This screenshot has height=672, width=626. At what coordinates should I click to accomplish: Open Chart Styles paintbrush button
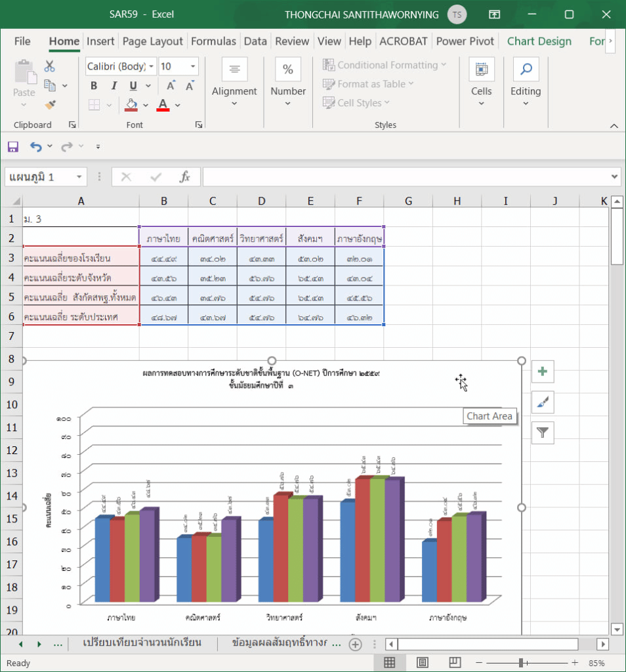tap(543, 402)
